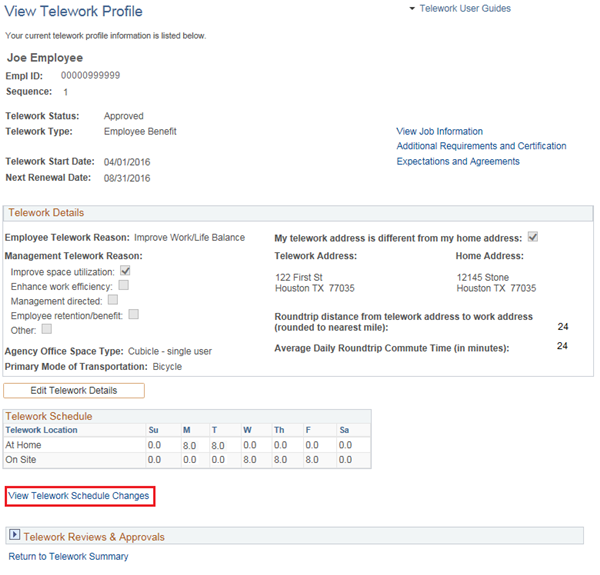View Telework Schedule Changes
This screenshot has width=600, height=575.
pos(79,496)
